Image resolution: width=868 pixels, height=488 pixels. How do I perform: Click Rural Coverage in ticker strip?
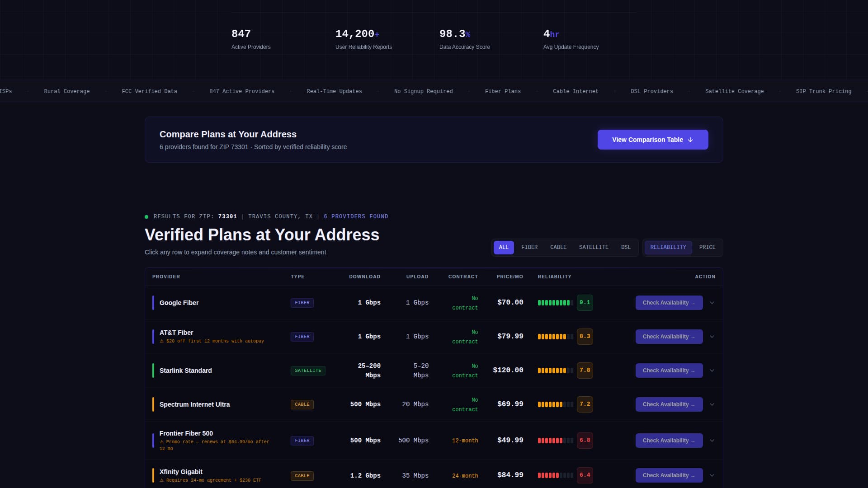click(x=67, y=91)
